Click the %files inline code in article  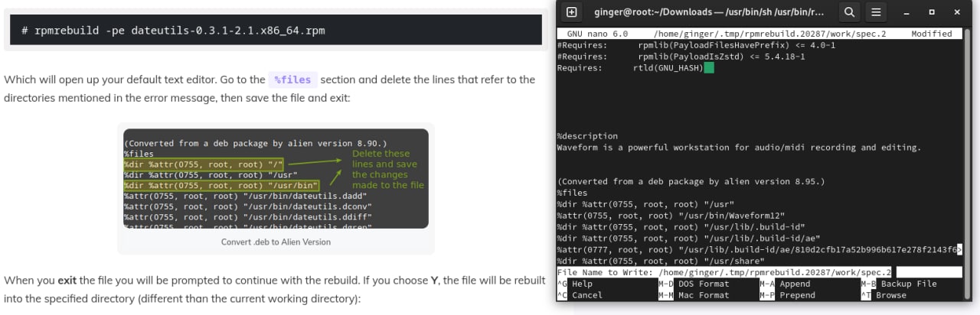291,80
